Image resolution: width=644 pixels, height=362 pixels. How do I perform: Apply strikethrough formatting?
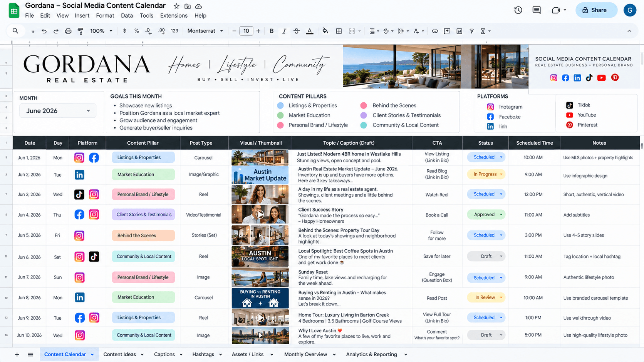[x=297, y=31]
